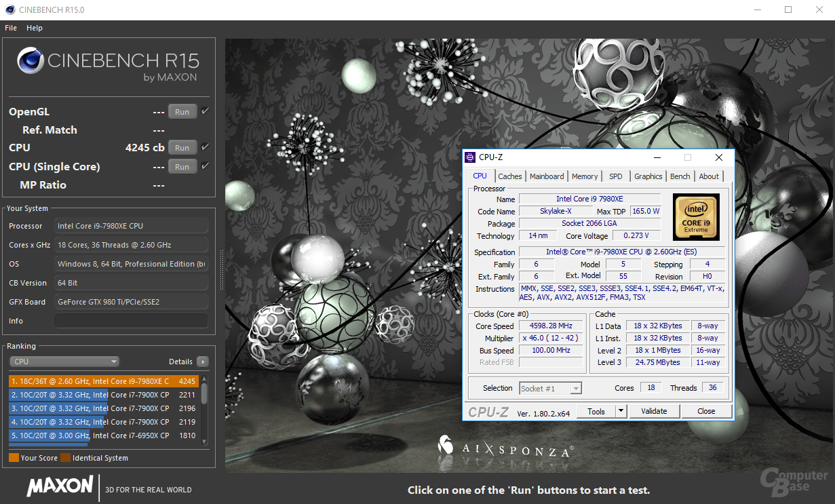Select ranking entry Core i9-7980XE 4245
Image resolution: width=835 pixels, height=504 pixels.
[x=104, y=381]
